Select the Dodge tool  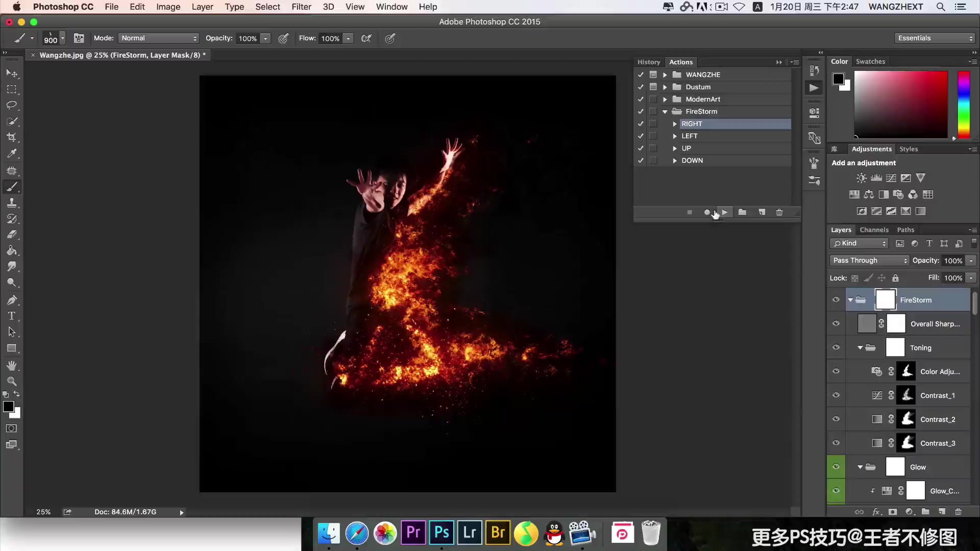click(x=12, y=283)
